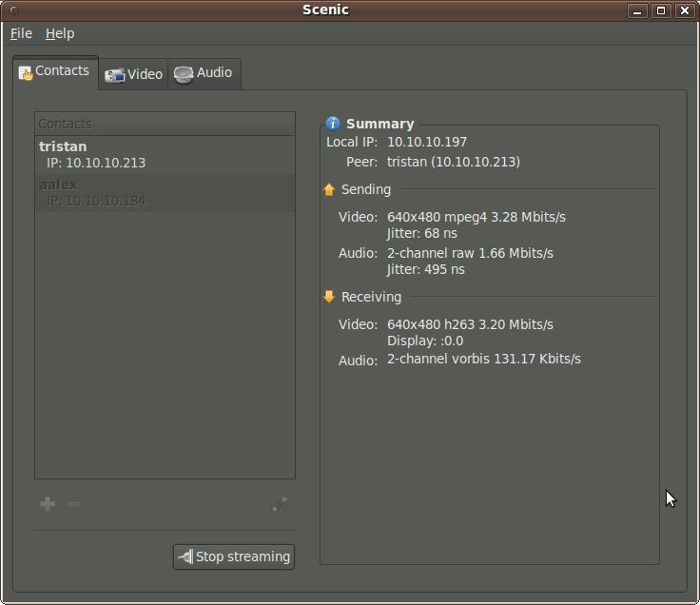
Task: Click the edit contact pencil icon
Action: (279, 504)
